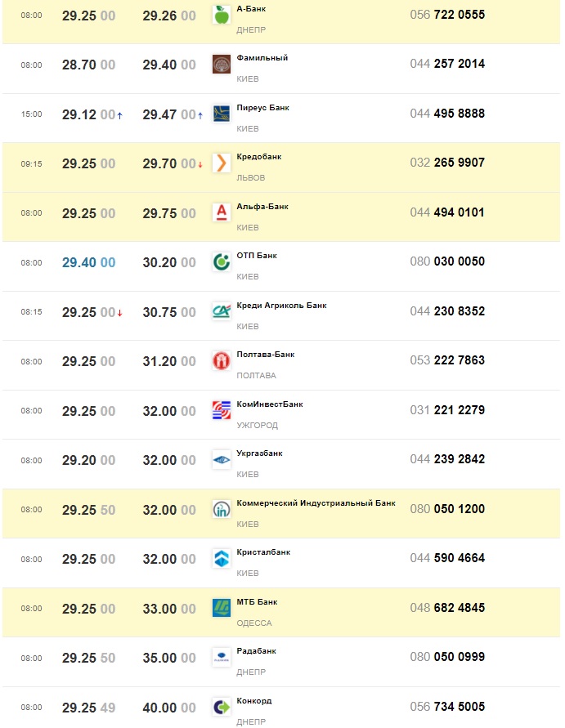Viewport: 565px width, 728px height.
Task: Click Альфа-Банк phone number 044 494 0101
Action: [447, 212]
